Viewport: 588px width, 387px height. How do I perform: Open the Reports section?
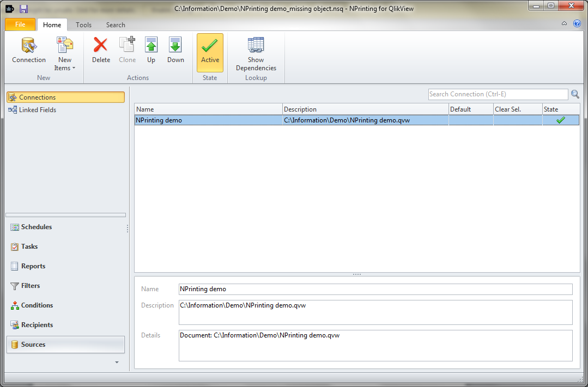65,266
